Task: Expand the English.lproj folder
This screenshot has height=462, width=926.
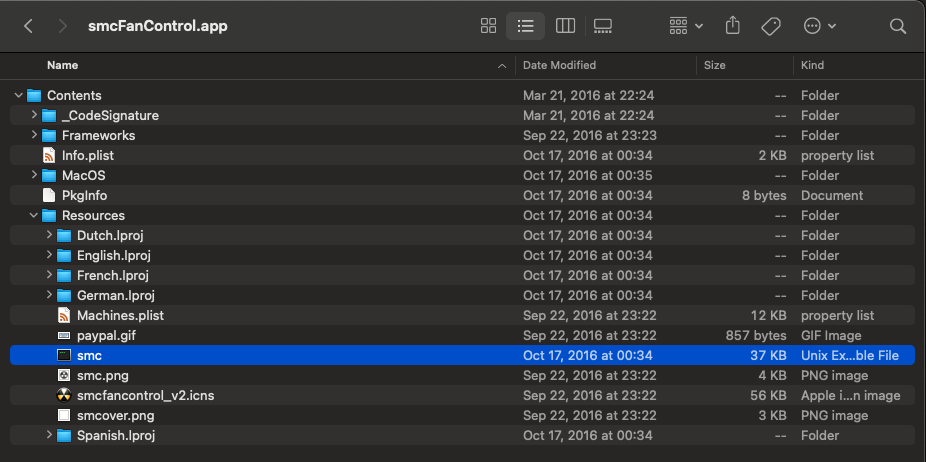Action: click(50, 255)
